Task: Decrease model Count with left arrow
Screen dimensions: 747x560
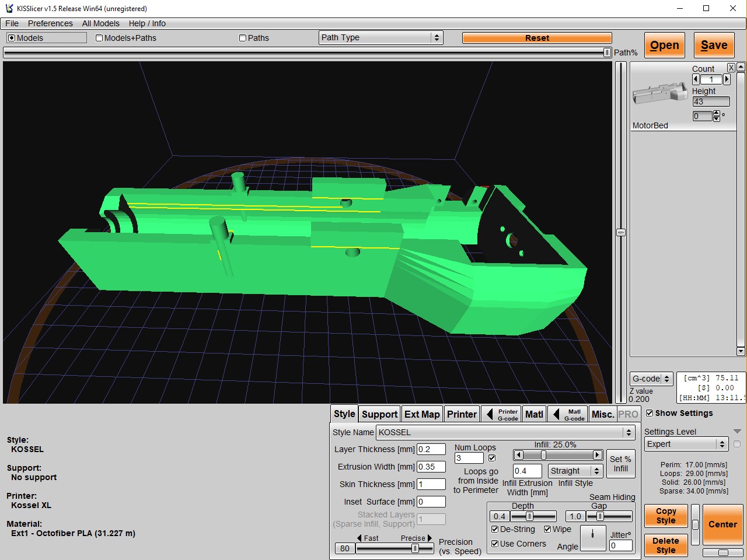Action: [x=696, y=79]
